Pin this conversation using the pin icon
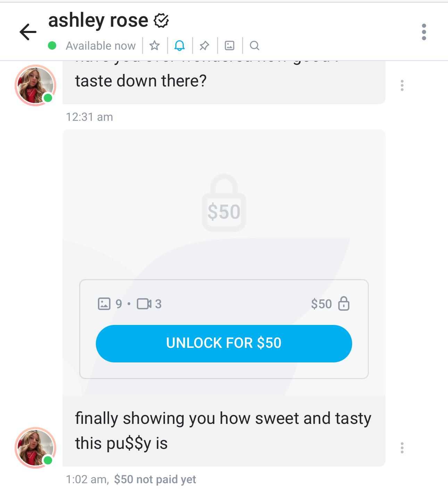Screen dimensions: 448x494 click(205, 45)
